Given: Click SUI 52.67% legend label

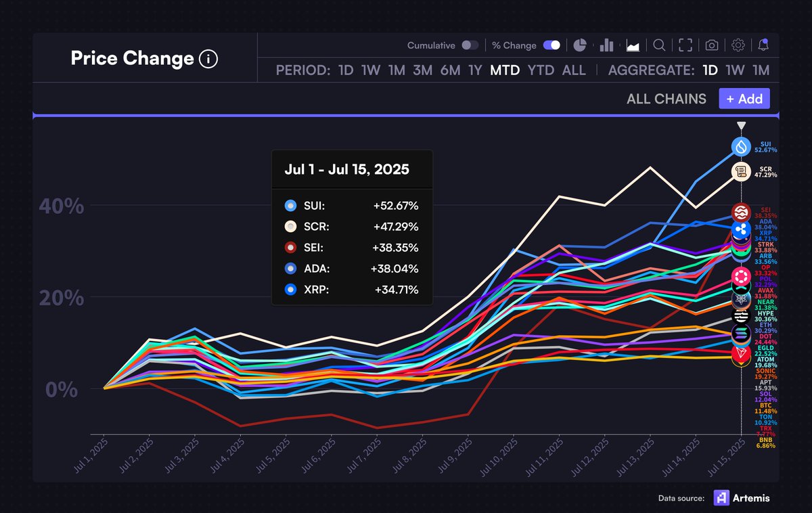Looking at the screenshot, I should 765,147.
